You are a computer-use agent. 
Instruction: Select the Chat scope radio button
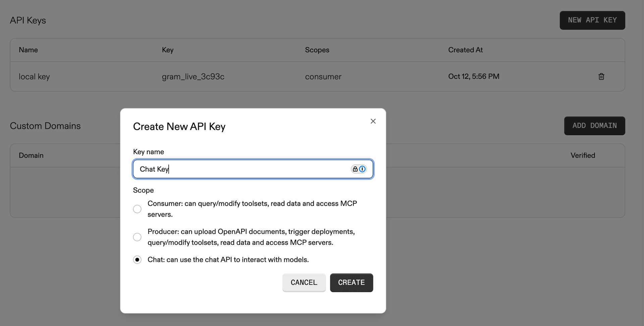[x=137, y=260]
